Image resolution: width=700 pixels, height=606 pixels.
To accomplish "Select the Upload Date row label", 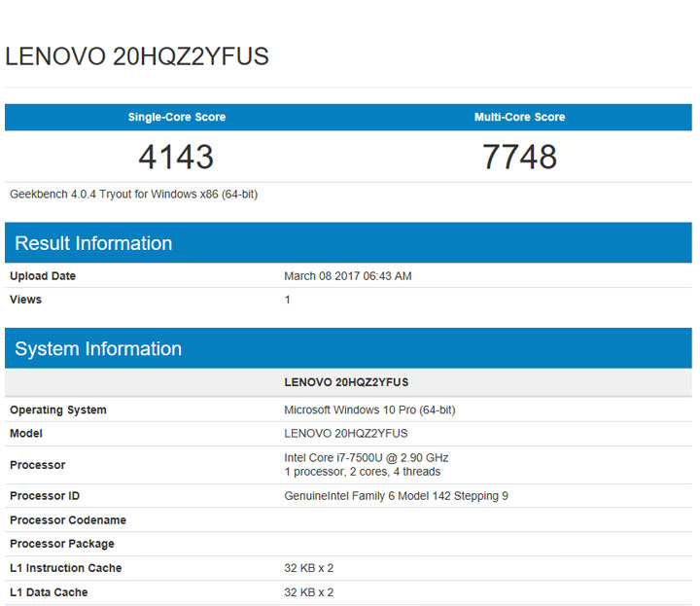I will tap(43, 276).
